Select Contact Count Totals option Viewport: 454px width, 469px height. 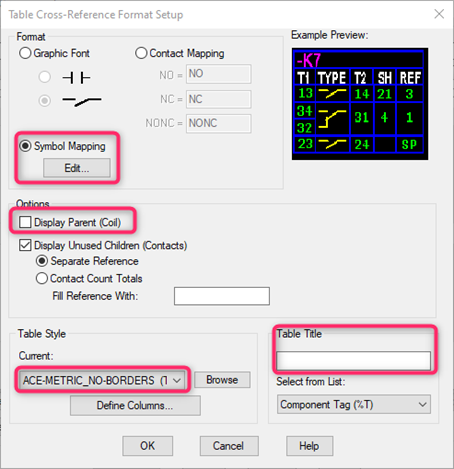pyautogui.click(x=42, y=278)
